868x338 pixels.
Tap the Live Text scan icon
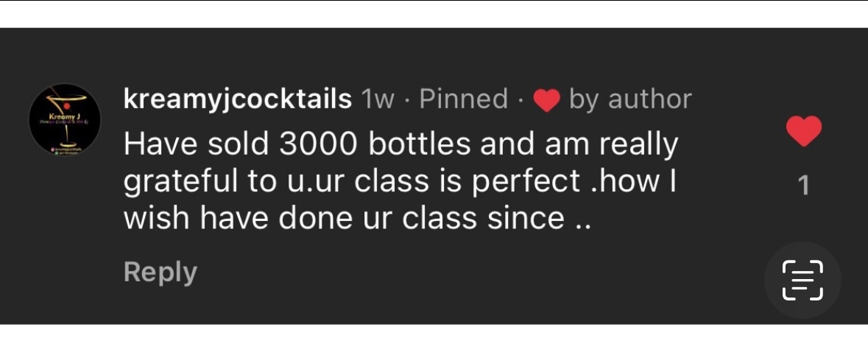(802, 281)
